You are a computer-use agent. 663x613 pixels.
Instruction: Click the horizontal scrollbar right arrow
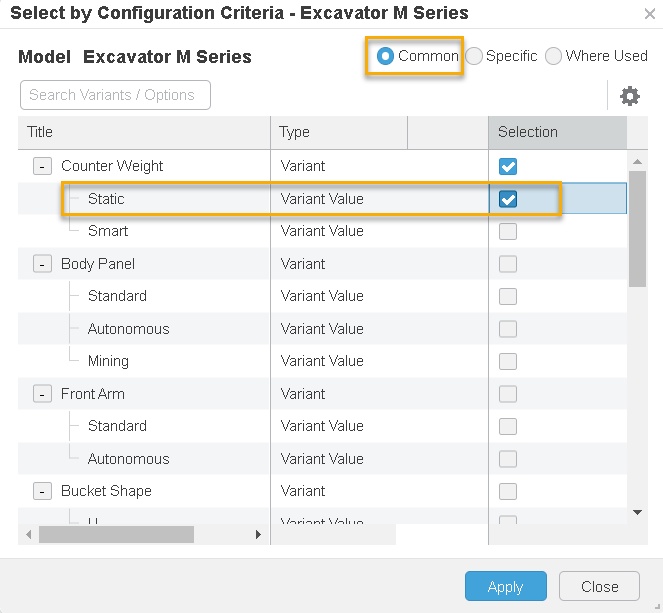[x=258, y=535]
